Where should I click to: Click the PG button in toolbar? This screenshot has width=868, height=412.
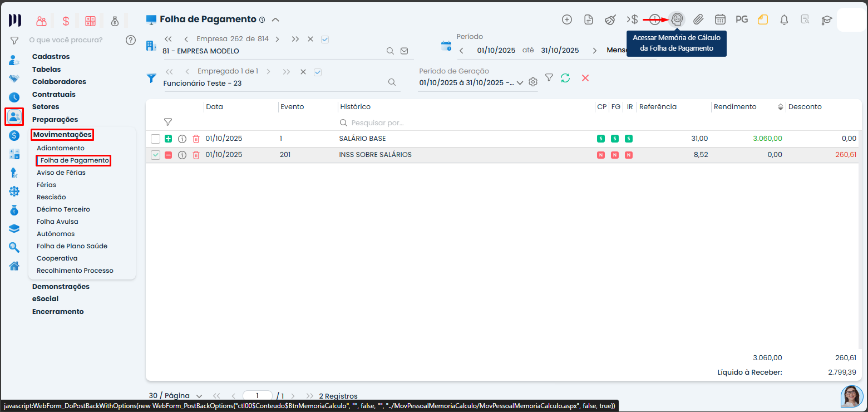click(741, 19)
